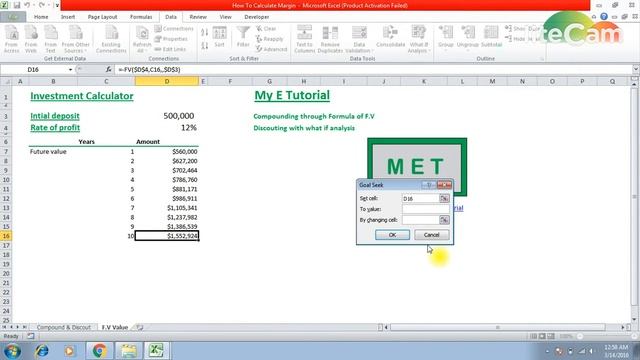Viewport: 640px width, 360px height.
Task: Open the Name Box dropdown
Action: point(70,70)
